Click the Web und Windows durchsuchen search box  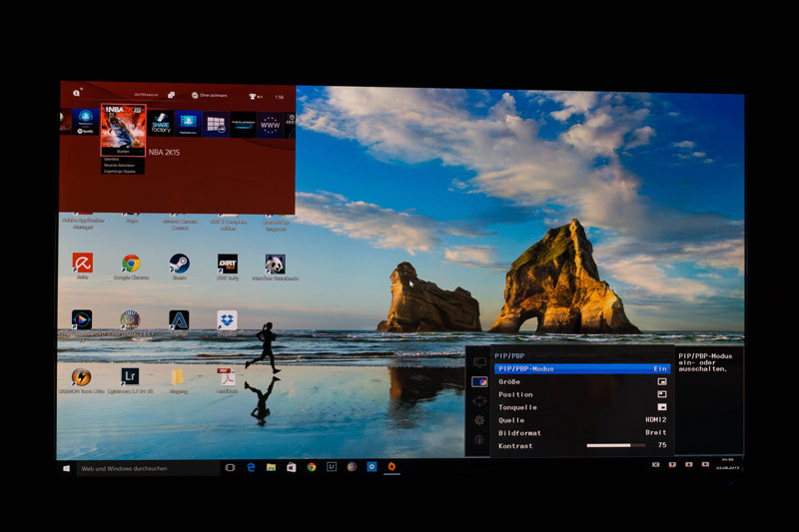[x=148, y=468]
